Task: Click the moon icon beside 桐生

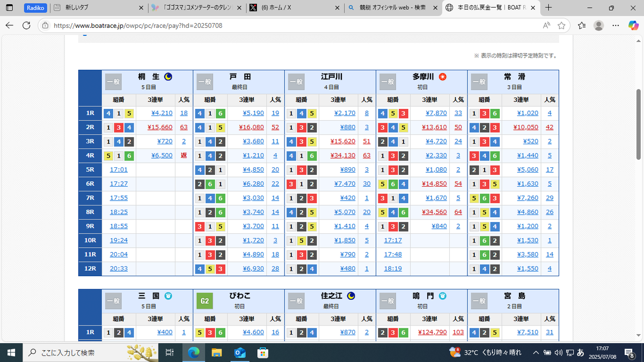Action: coord(167,77)
